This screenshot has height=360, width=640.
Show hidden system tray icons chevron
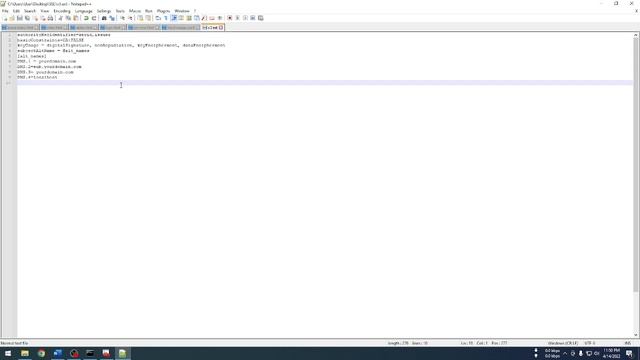pos(565,353)
